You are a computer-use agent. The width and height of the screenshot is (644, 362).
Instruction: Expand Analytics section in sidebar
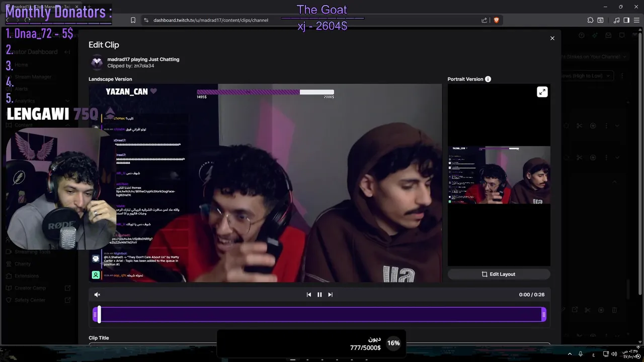point(67,101)
